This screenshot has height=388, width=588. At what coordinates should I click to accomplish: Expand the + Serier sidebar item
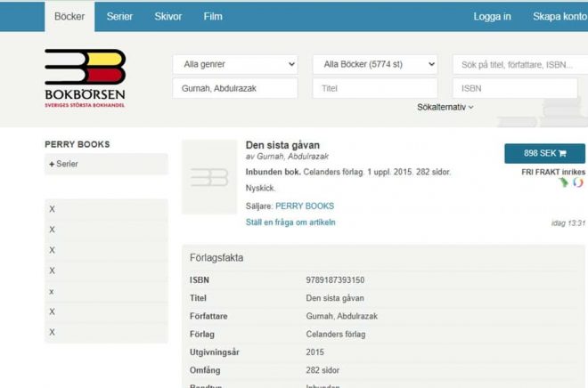tap(106, 164)
